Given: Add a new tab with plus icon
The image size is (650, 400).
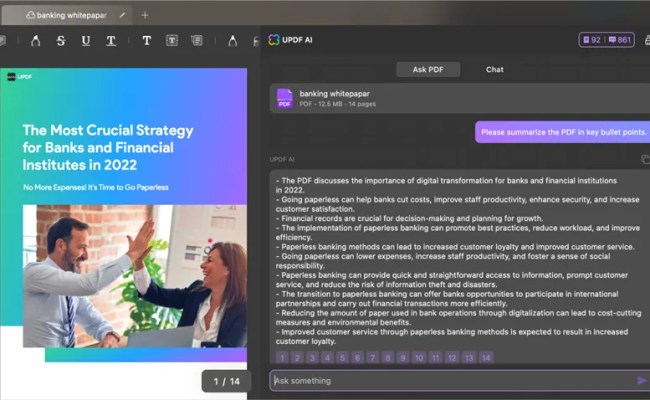Looking at the screenshot, I should click(145, 15).
